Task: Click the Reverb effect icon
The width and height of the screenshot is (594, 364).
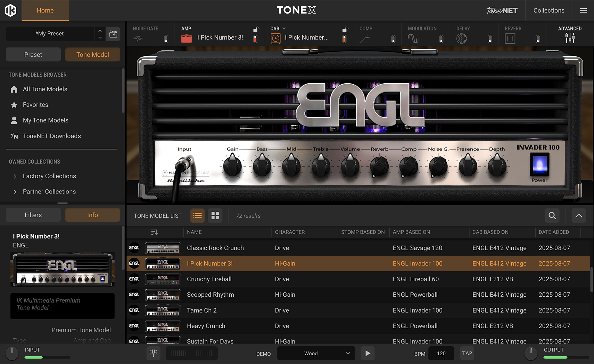Action: point(510,39)
